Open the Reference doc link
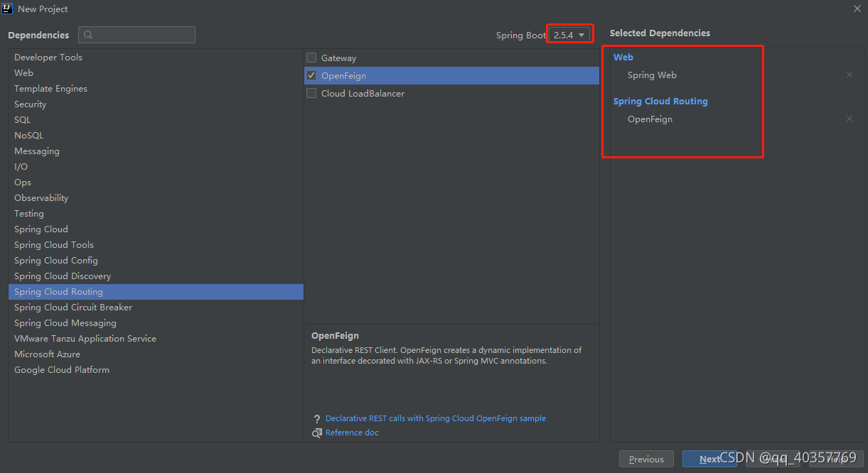The width and height of the screenshot is (868, 473). [352, 433]
